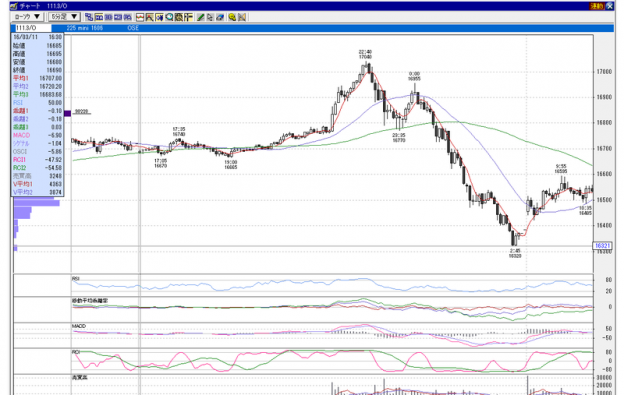Click the yellow search icon near toolbar end

coord(232,17)
